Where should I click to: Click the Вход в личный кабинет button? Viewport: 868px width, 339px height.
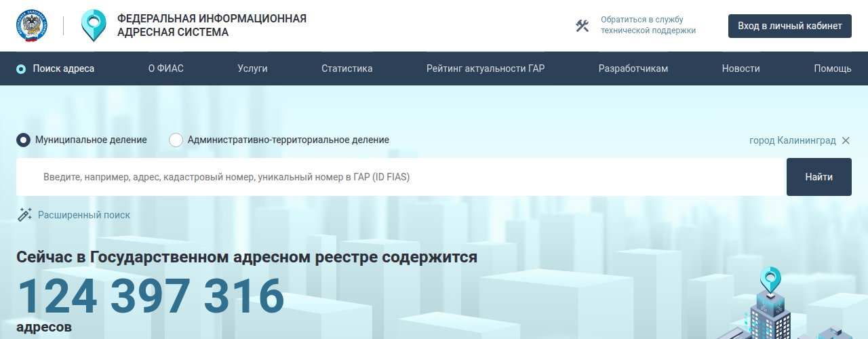tap(790, 26)
